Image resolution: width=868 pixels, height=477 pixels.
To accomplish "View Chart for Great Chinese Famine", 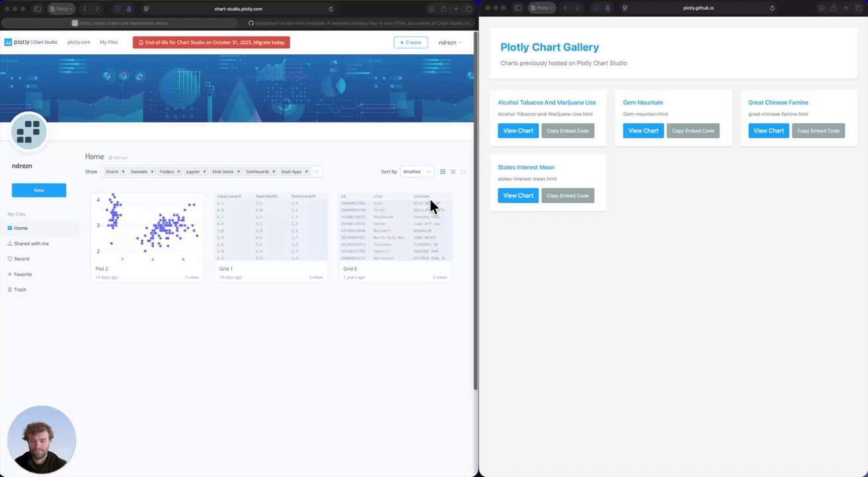I will pyautogui.click(x=769, y=131).
